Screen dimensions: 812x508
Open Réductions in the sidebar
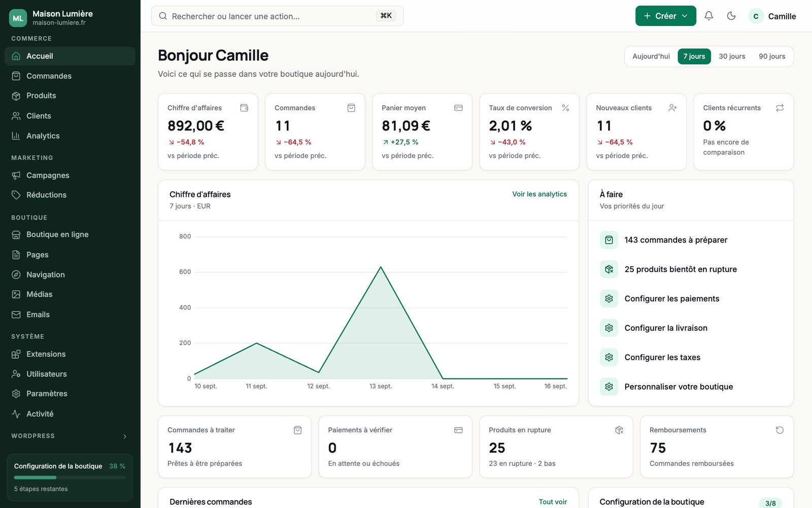point(70,195)
